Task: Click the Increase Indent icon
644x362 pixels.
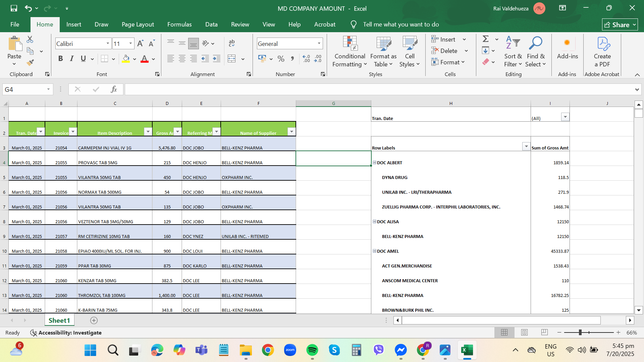Action: coord(217,59)
